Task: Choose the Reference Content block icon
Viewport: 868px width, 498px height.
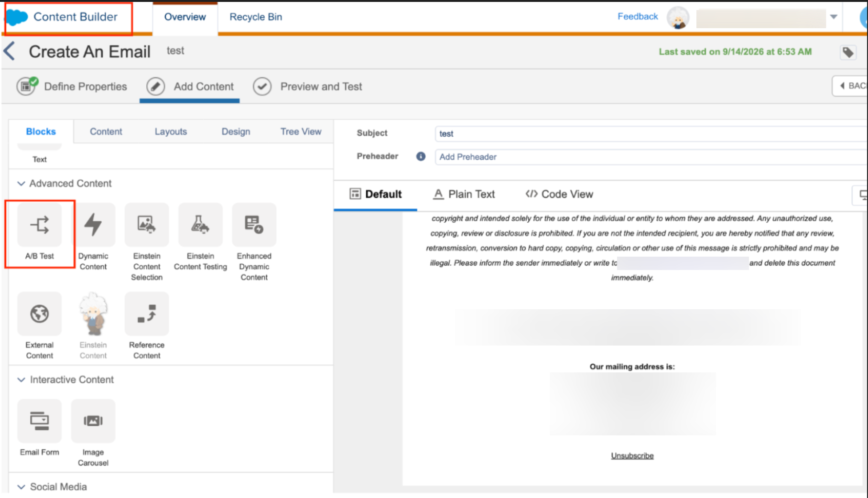Action: click(x=147, y=314)
